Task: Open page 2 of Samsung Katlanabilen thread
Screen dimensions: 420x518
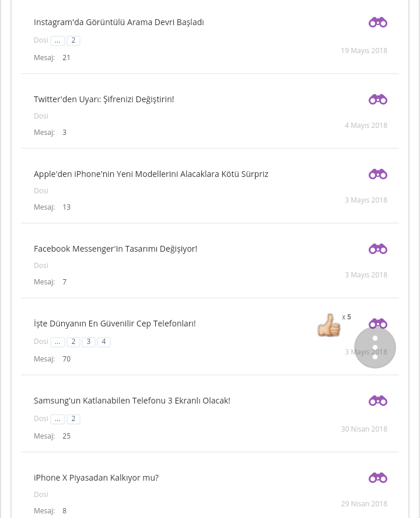Action: click(73, 419)
